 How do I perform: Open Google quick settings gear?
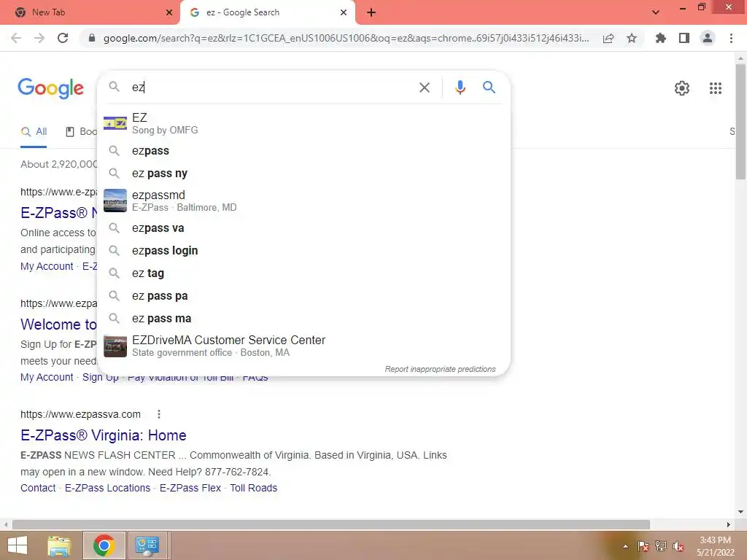point(682,88)
